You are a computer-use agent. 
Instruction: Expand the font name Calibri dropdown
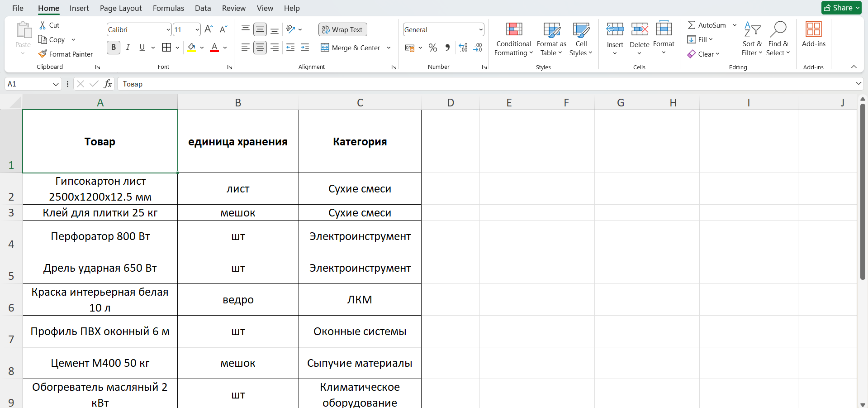(x=168, y=30)
